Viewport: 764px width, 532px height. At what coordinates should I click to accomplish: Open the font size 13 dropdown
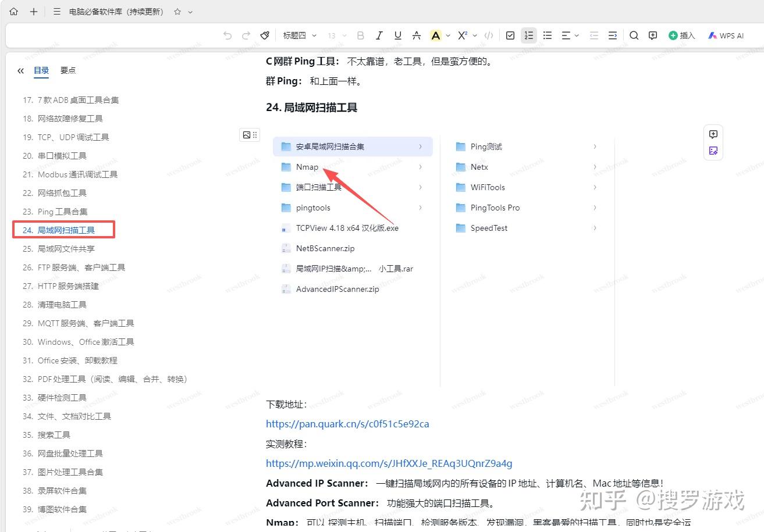337,35
